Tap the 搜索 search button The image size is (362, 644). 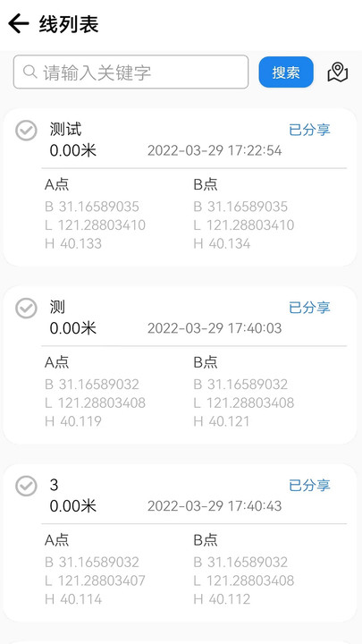point(286,72)
